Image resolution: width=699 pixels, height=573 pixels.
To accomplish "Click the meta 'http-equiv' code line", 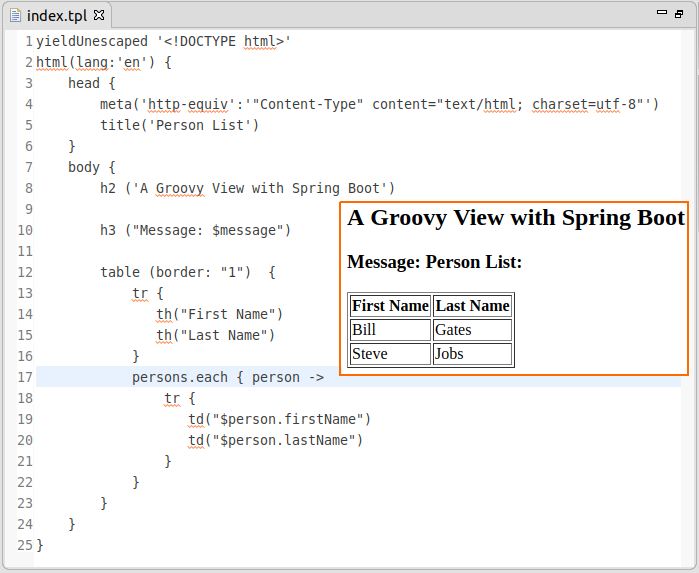I will [x=379, y=104].
